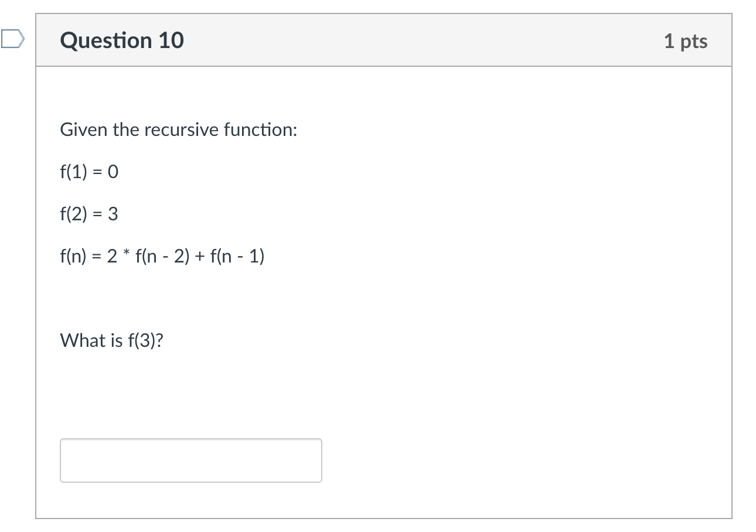Screen dimensions: 756x532
Task: Click 'Given the recursive function:' text
Action: (178, 129)
